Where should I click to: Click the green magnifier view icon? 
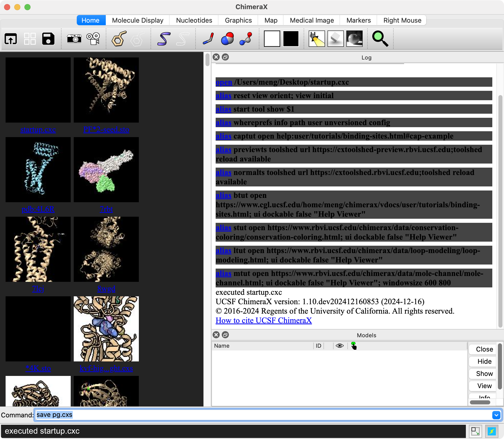(x=380, y=39)
